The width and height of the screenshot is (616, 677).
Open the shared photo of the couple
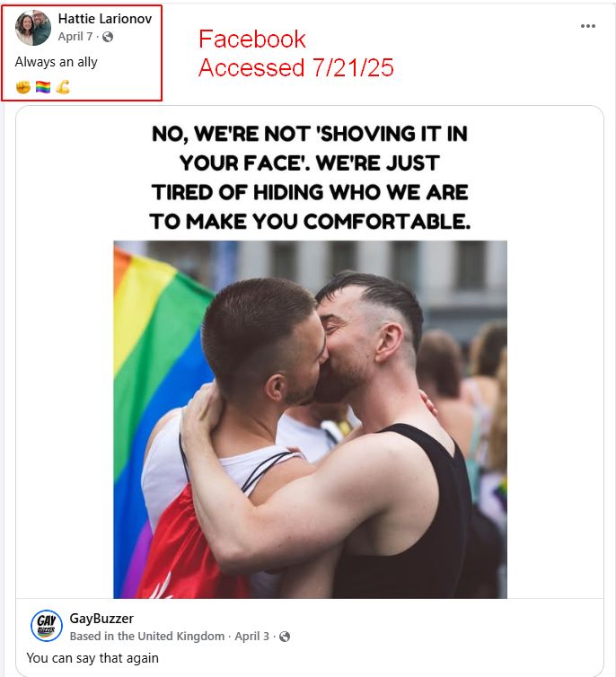(310, 419)
